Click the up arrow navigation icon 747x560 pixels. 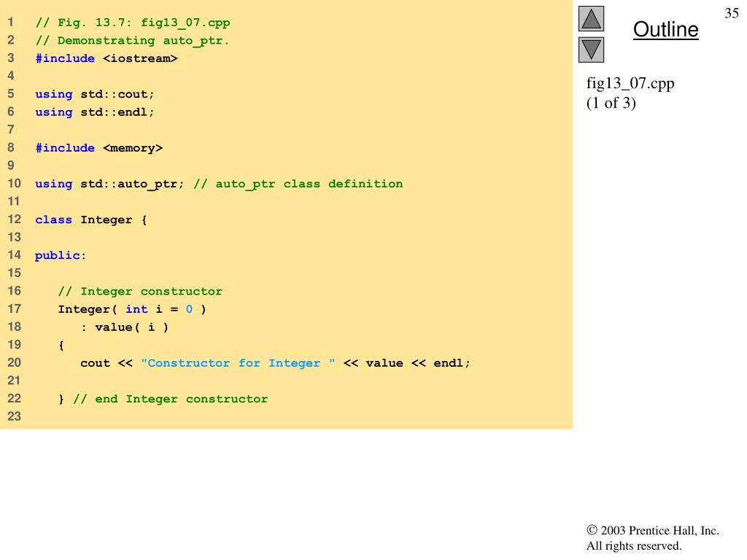coord(591,19)
